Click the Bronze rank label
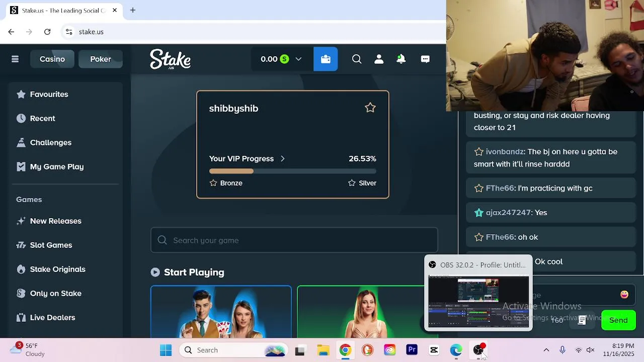 (231, 183)
